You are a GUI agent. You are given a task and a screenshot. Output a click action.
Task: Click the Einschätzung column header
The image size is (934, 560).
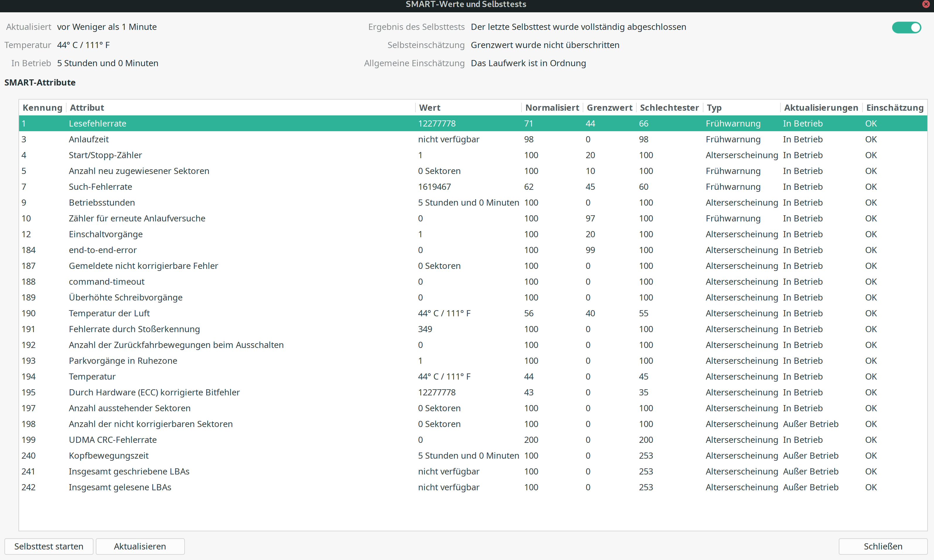[x=894, y=107]
